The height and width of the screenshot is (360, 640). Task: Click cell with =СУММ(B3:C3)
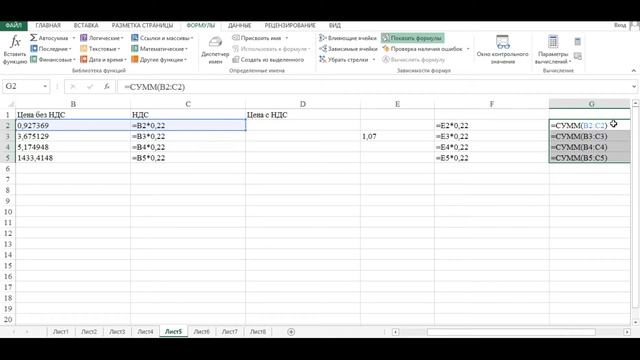tap(590, 136)
